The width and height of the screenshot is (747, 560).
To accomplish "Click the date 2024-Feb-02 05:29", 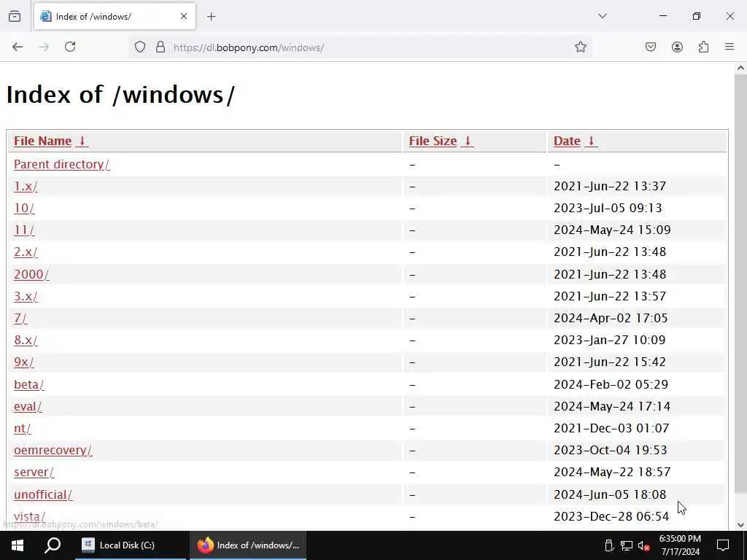I will [x=611, y=384].
